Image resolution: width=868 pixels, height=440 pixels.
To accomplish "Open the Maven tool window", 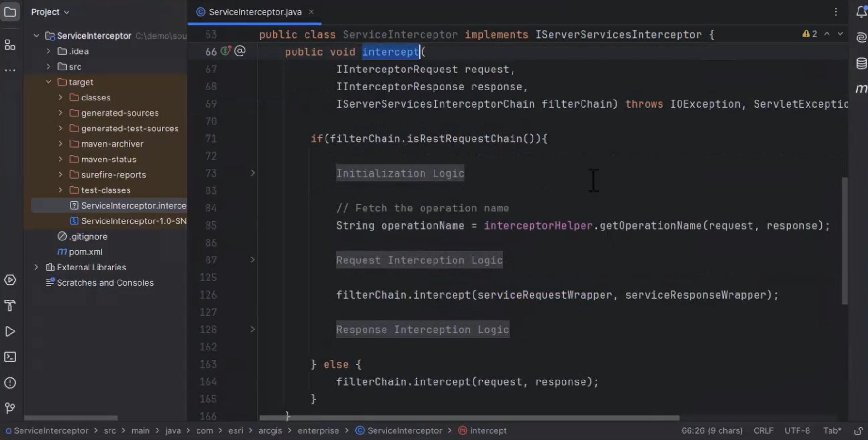I will [x=861, y=89].
